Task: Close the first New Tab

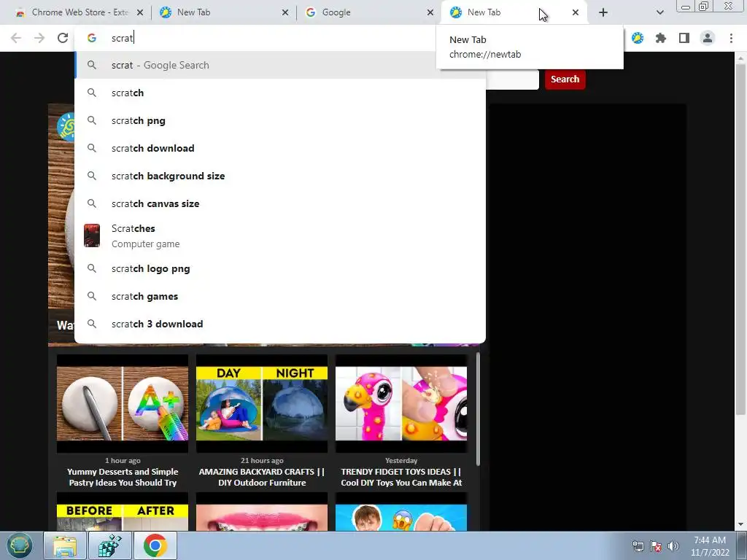Action: pyautogui.click(x=285, y=12)
